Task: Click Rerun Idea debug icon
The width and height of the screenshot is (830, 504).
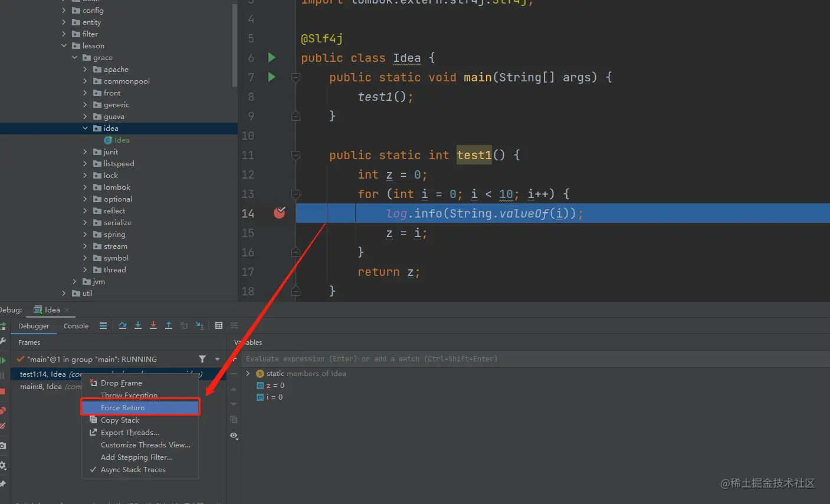Action: [3, 326]
